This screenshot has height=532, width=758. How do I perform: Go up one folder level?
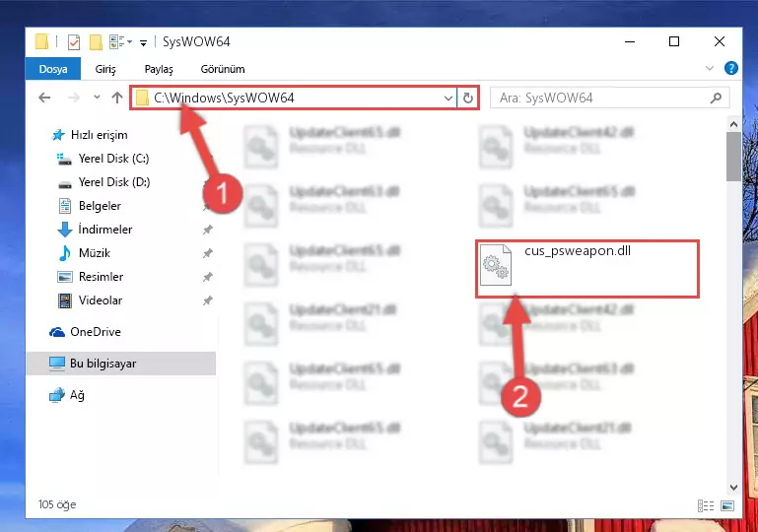coord(117,98)
